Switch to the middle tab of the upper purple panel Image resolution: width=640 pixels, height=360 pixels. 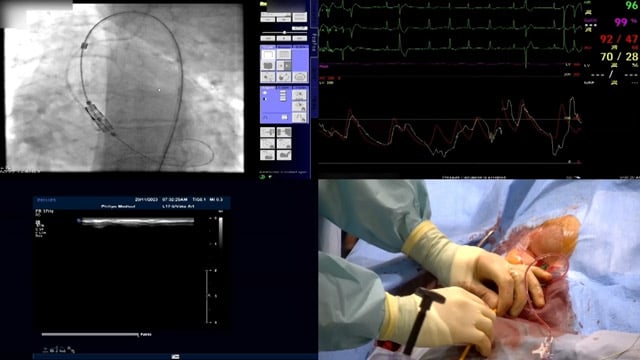[284, 47]
